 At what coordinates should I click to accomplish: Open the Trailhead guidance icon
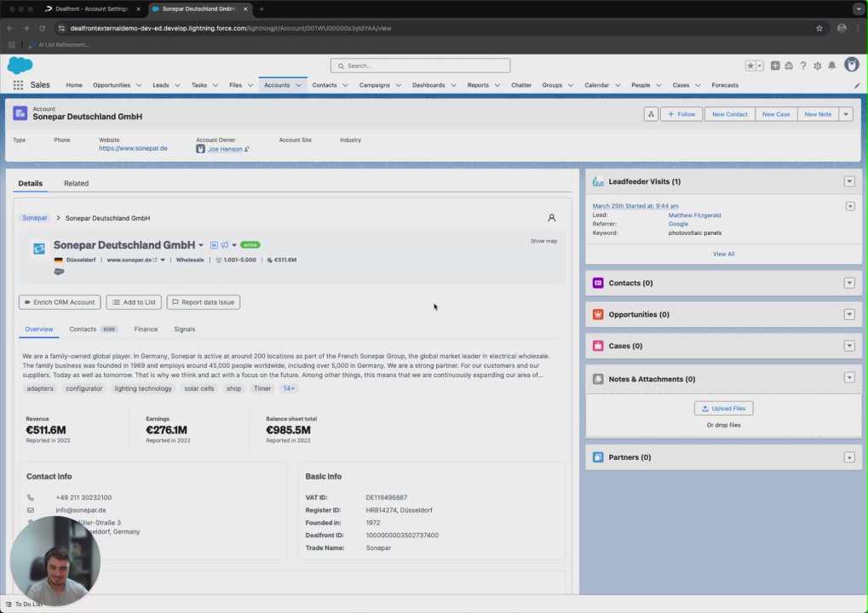point(789,66)
